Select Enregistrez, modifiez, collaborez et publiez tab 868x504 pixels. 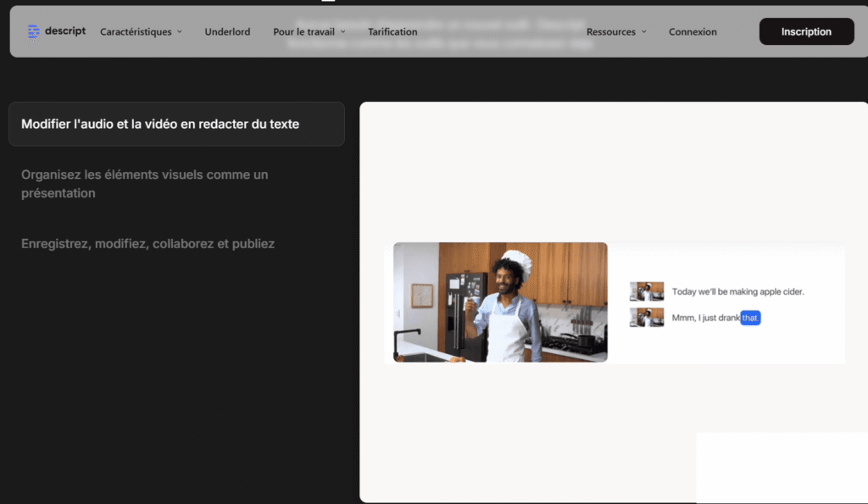coord(147,244)
